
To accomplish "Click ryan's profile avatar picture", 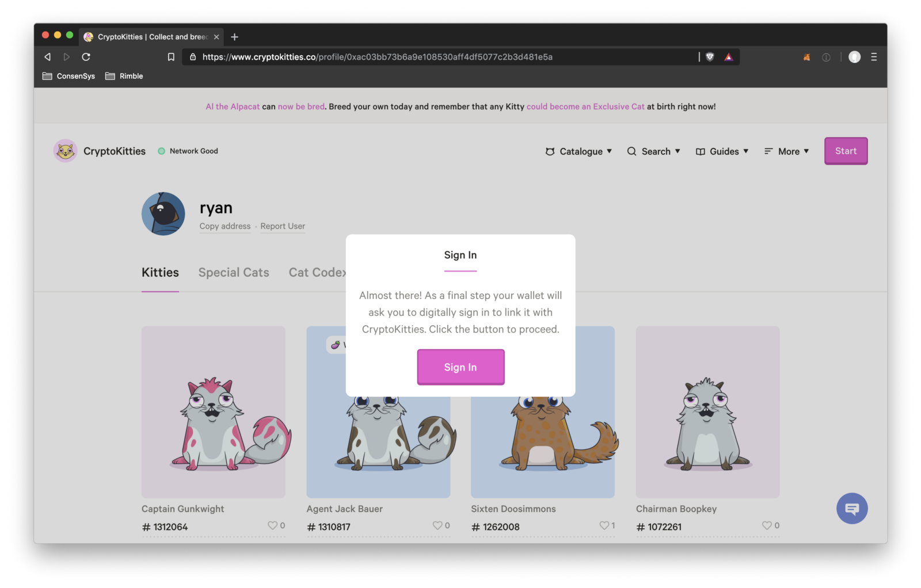I will [163, 214].
